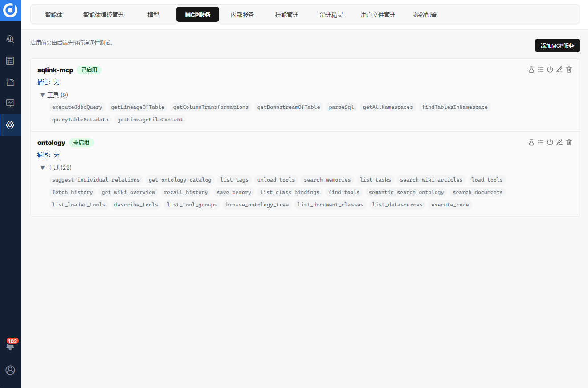Viewport: 588px width, 388px height.
Task: Delete ontology with the trash icon
Action: point(569,142)
